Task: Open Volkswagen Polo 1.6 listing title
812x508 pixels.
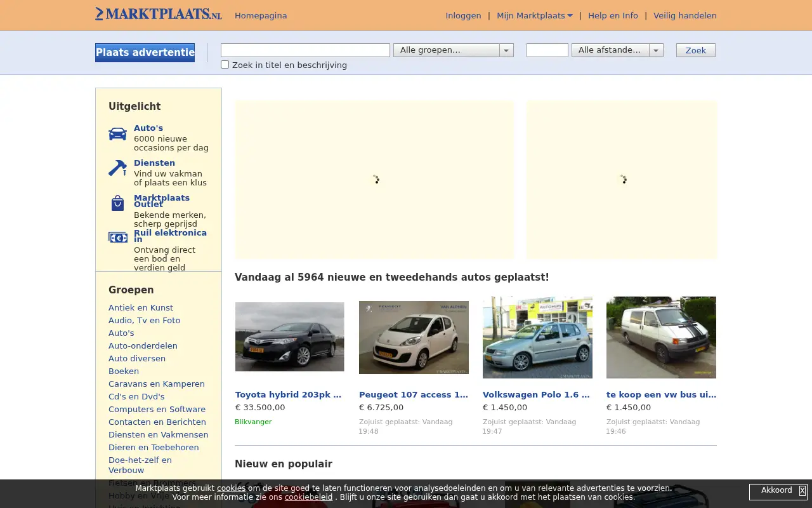Action: 537,394
